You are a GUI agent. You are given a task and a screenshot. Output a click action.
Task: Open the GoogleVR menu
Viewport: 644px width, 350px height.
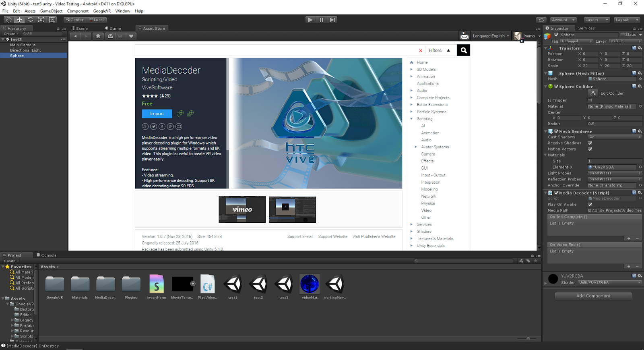coord(102,11)
